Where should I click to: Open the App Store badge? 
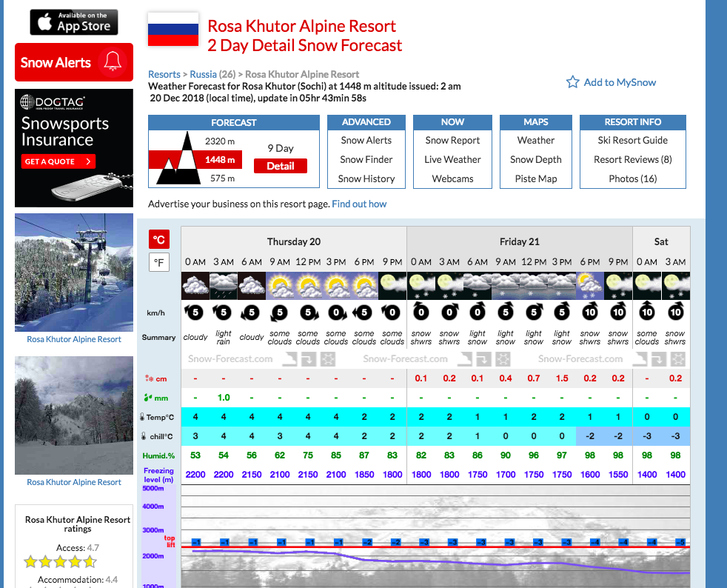click(74, 22)
